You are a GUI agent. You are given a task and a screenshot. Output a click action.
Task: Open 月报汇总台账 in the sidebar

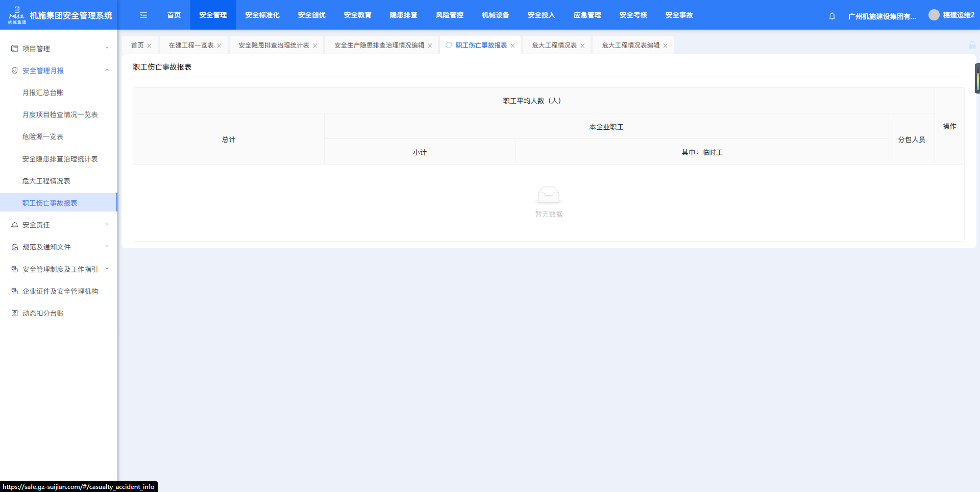point(43,92)
